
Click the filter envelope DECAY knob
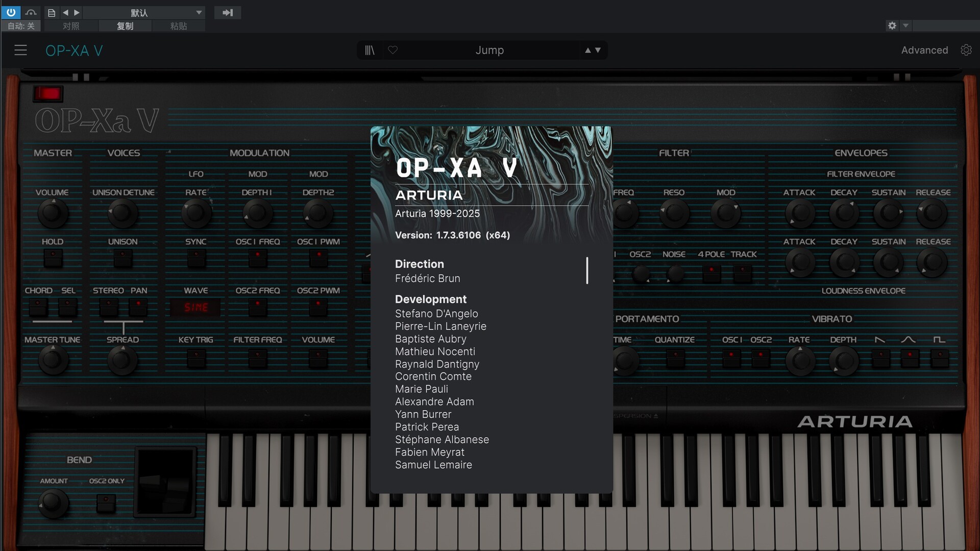844,213
